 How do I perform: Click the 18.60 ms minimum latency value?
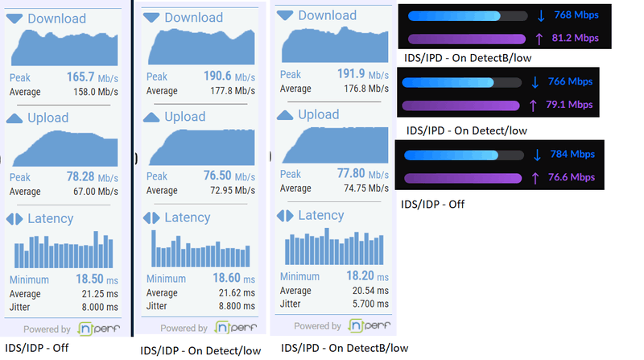coord(233,279)
